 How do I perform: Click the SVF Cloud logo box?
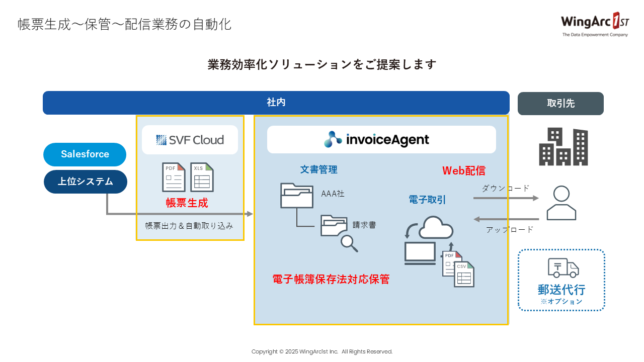[190, 140]
